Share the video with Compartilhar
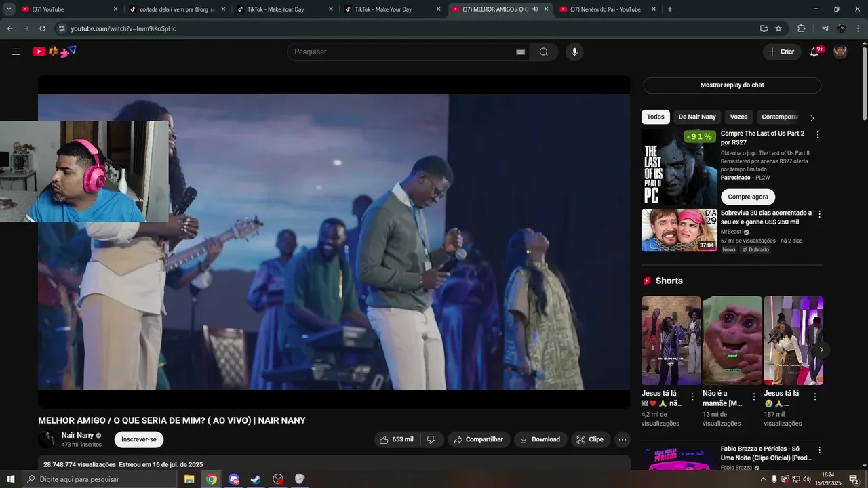 [x=479, y=440]
